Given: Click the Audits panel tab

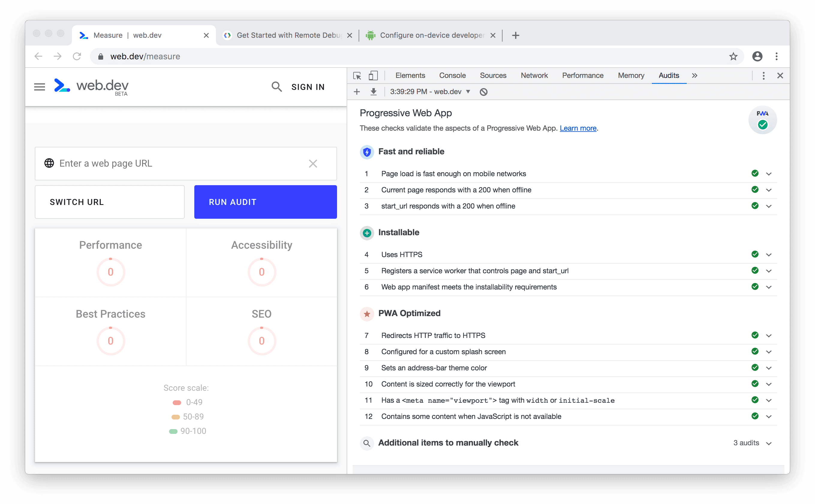Looking at the screenshot, I should tap(668, 76).
